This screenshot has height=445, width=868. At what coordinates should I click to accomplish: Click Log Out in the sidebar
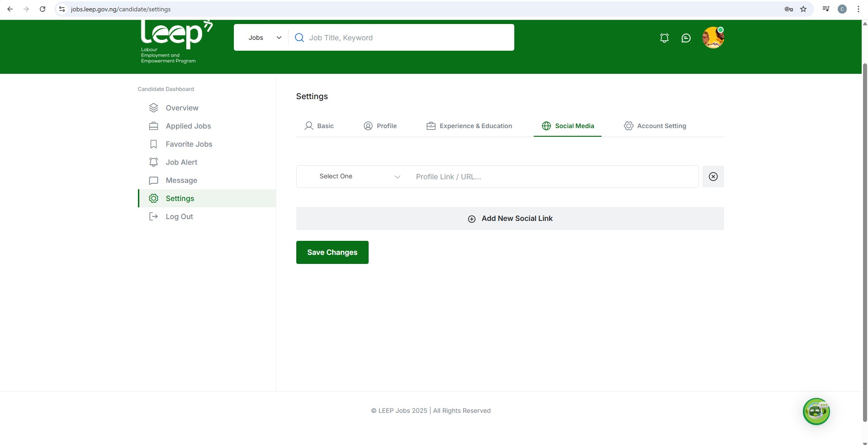click(179, 216)
